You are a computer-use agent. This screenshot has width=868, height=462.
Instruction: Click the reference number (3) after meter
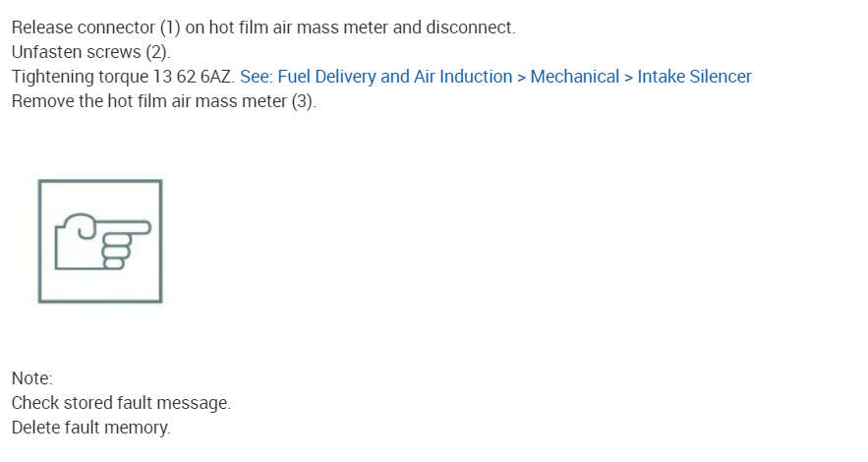[303, 101]
